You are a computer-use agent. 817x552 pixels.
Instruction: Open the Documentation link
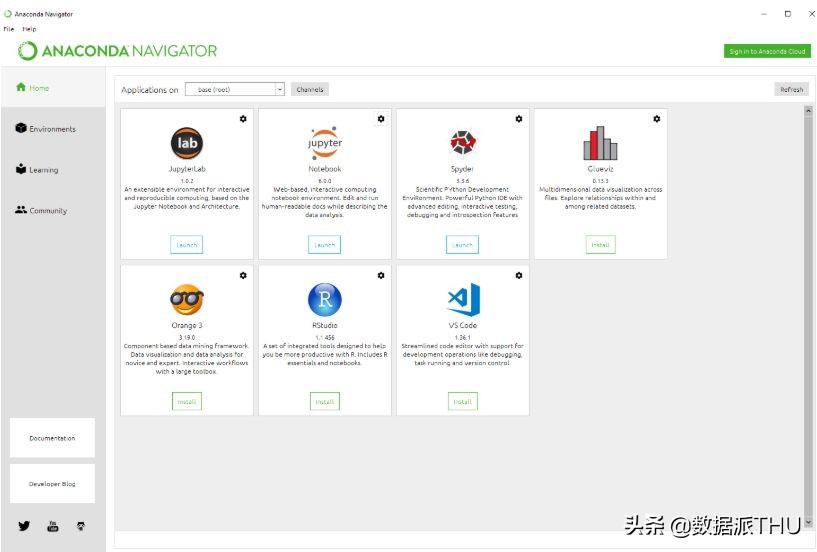coord(52,438)
